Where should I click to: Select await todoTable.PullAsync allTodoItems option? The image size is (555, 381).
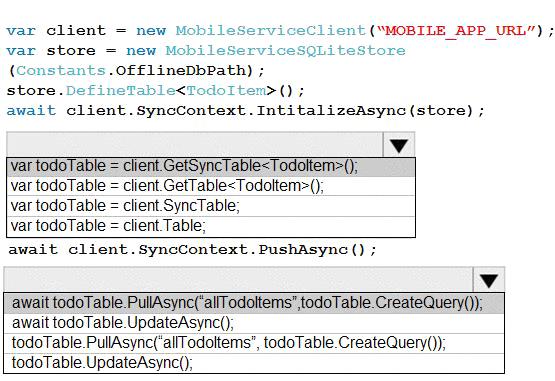point(254,303)
